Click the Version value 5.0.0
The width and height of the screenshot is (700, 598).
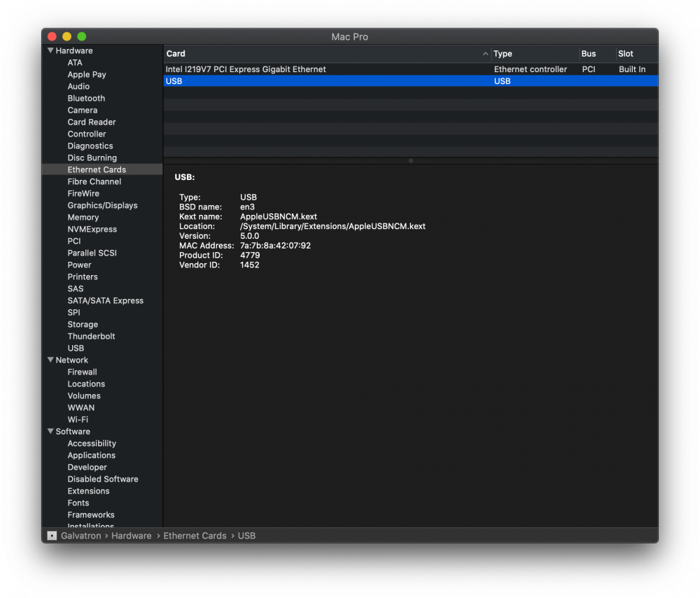point(249,236)
